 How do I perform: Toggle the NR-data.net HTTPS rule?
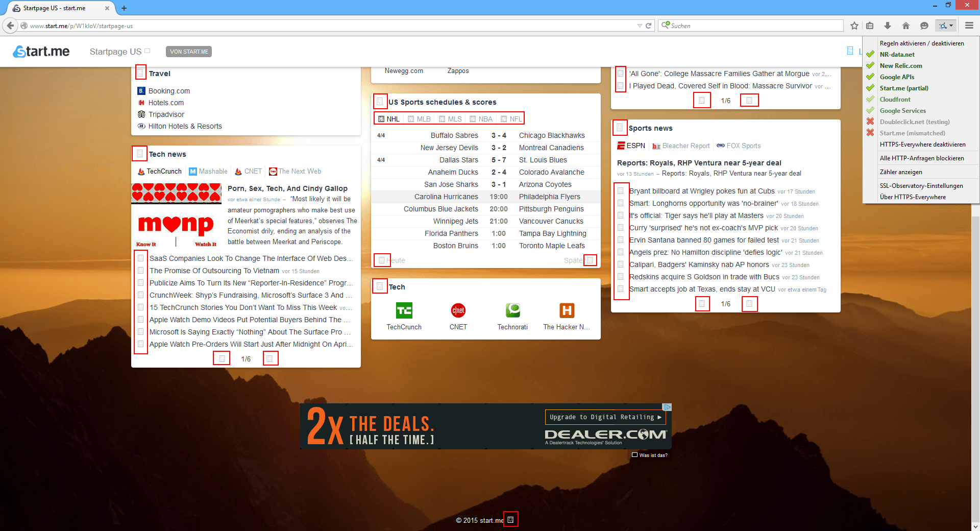pyautogui.click(x=897, y=55)
